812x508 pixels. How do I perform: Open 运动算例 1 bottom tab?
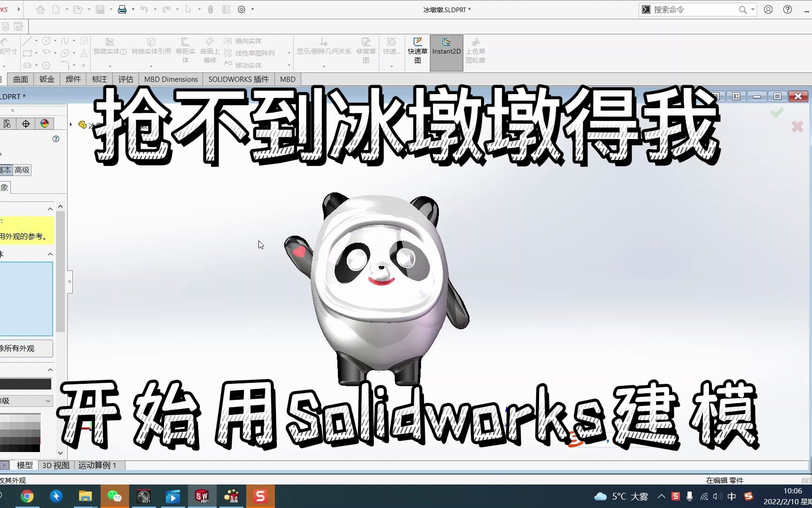point(97,465)
